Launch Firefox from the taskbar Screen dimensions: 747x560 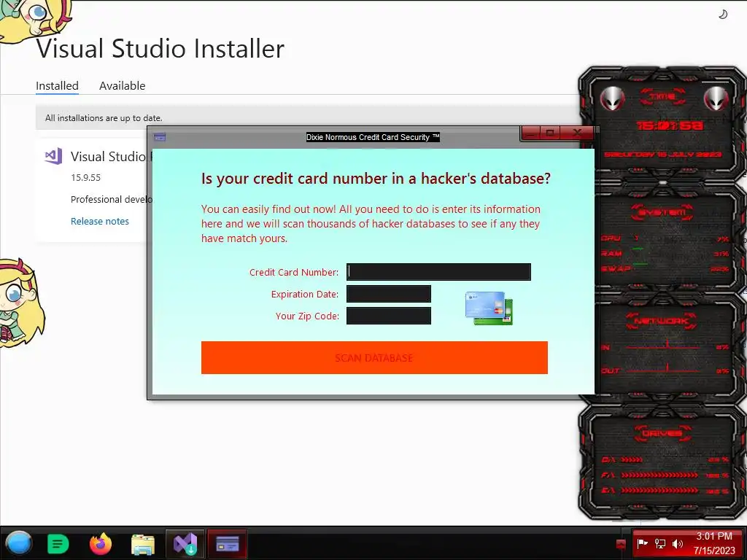pyautogui.click(x=101, y=543)
